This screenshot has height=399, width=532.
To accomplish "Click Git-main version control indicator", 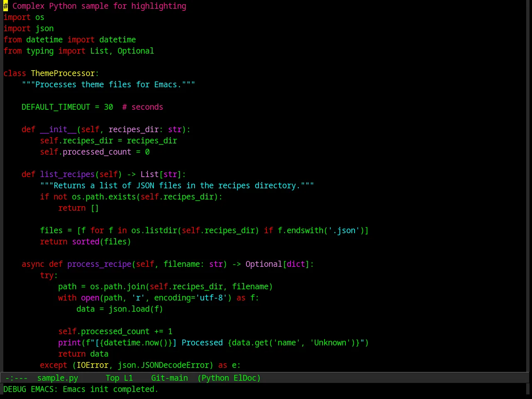I will point(169,378).
